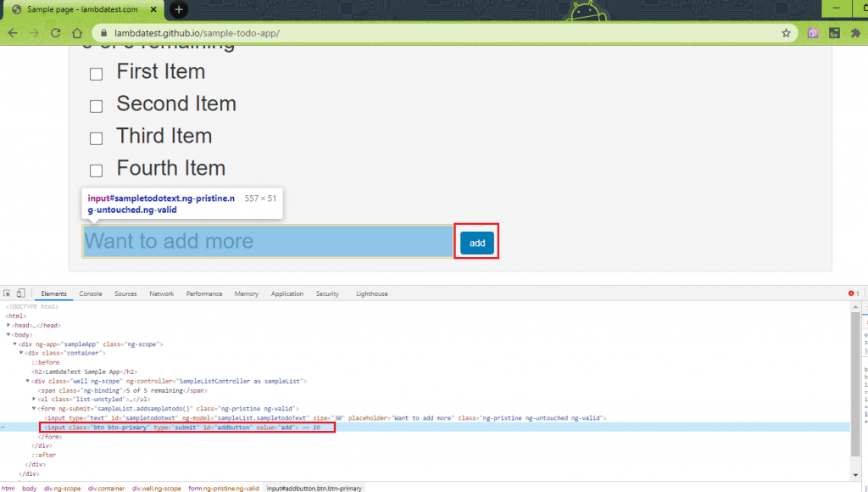
Task: Click the blue add button
Action: click(x=477, y=243)
